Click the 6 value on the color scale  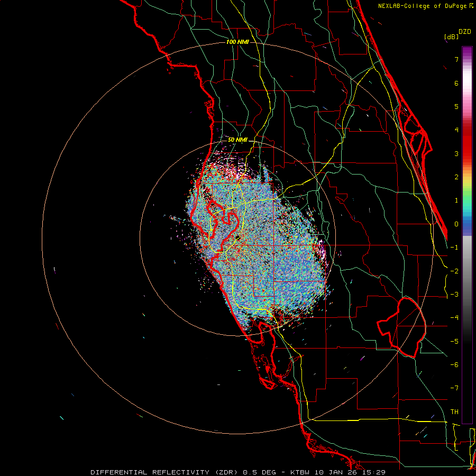click(x=456, y=83)
